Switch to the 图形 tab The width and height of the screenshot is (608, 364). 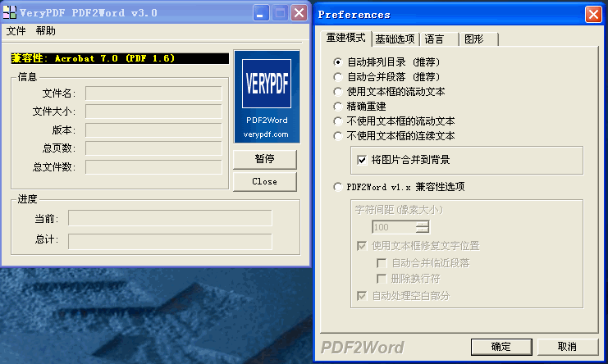(x=478, y=39)
